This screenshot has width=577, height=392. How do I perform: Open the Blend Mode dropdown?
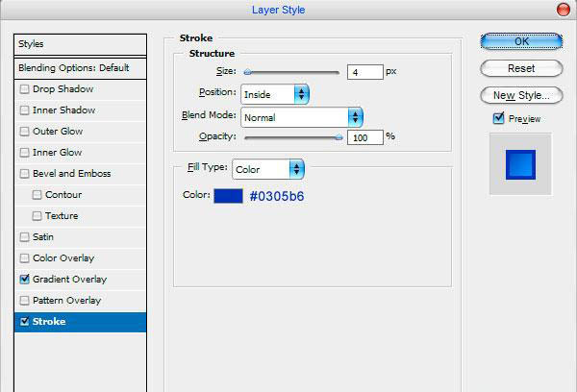click(x=302, y=117)
